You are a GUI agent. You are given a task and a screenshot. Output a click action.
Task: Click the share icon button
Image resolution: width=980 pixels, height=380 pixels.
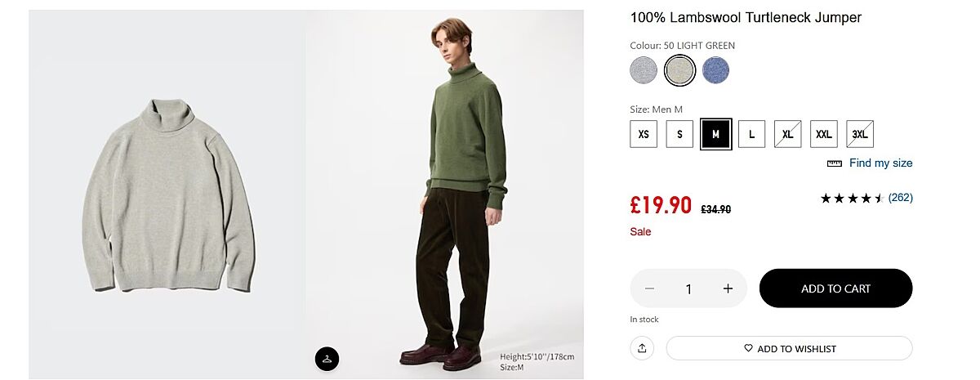pyautogui.click(x=642, y=348)
